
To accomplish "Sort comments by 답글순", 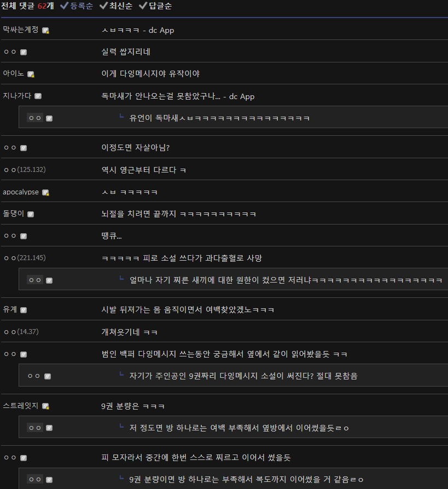I will tap(155, 6).
